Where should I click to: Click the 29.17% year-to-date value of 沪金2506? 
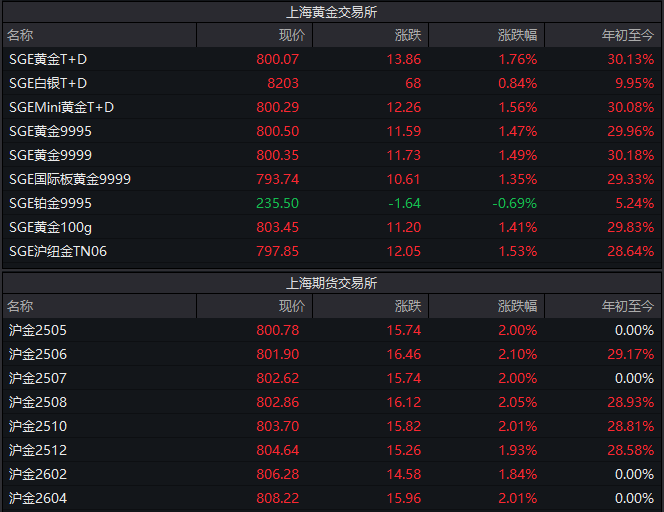tap(634, 354)
